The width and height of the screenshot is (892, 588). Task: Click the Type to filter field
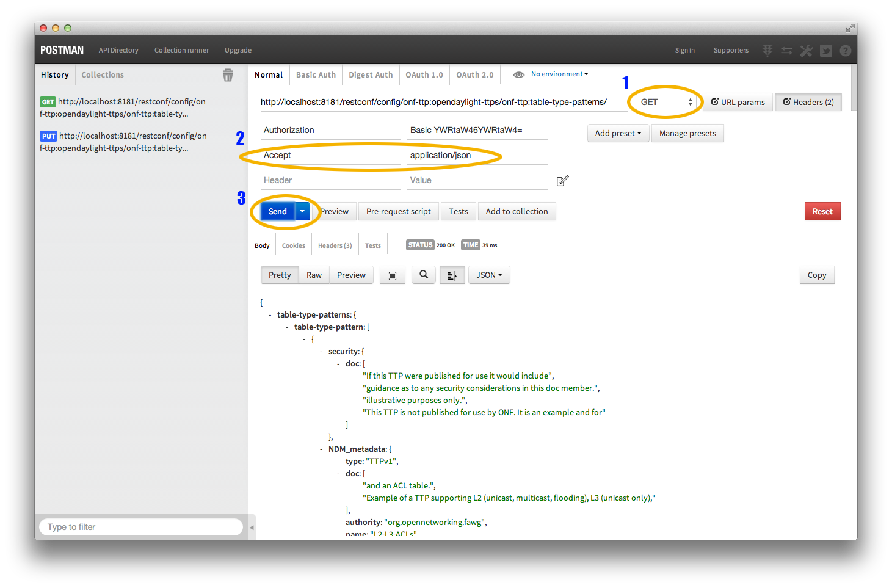(141, 527)
